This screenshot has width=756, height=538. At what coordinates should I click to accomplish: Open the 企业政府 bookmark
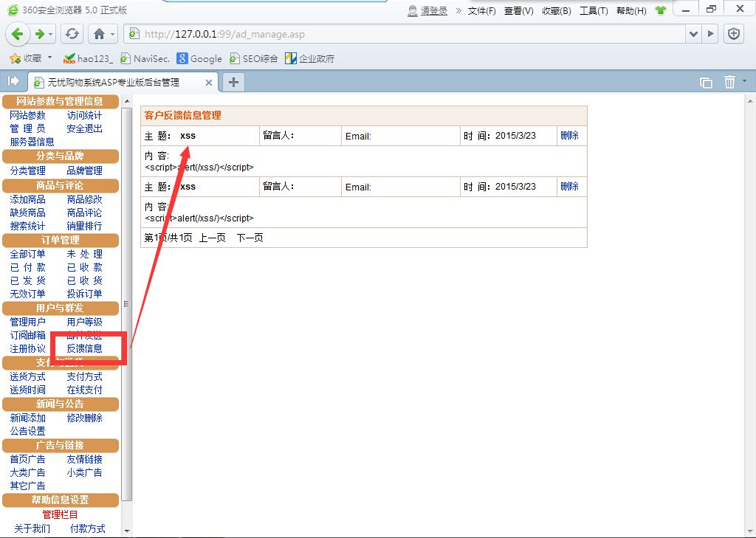pos(309,59)
